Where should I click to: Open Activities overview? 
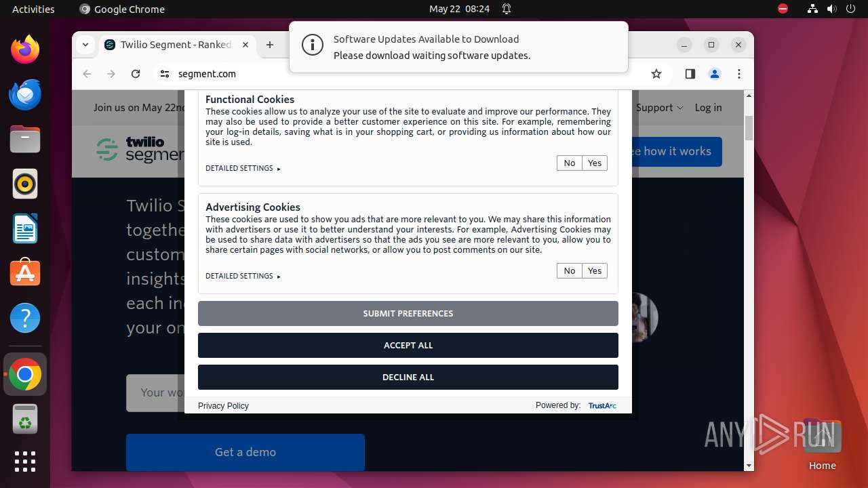pyautogui.click(x=33, y=9)
